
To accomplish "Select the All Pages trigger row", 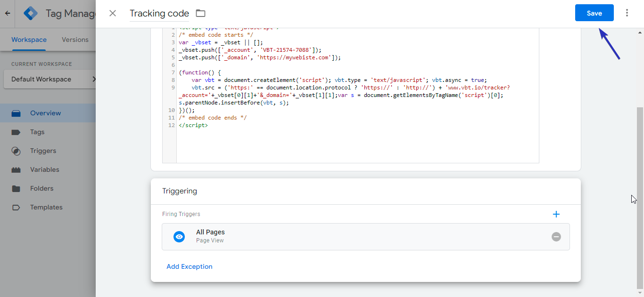I will [366, 237].
